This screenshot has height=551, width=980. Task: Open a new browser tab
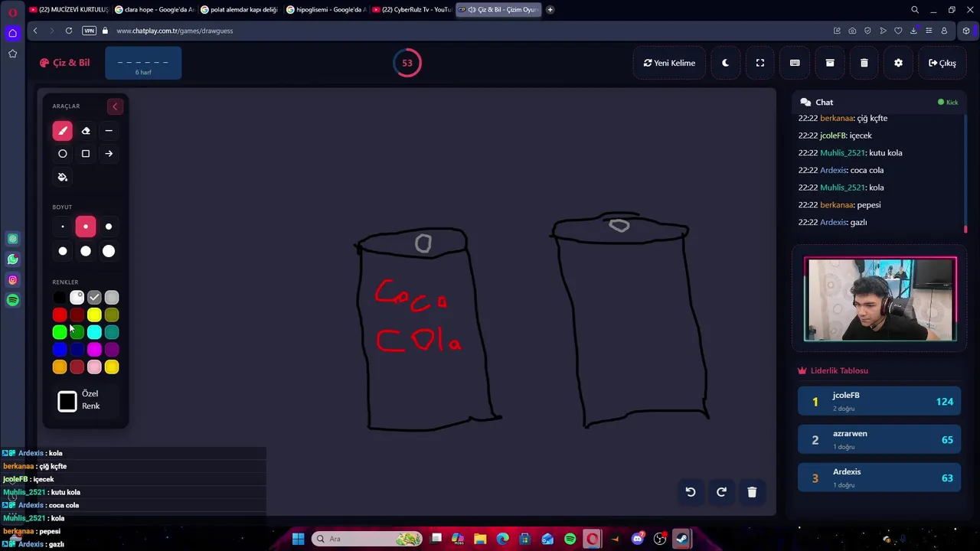click(x=550, y=10)
